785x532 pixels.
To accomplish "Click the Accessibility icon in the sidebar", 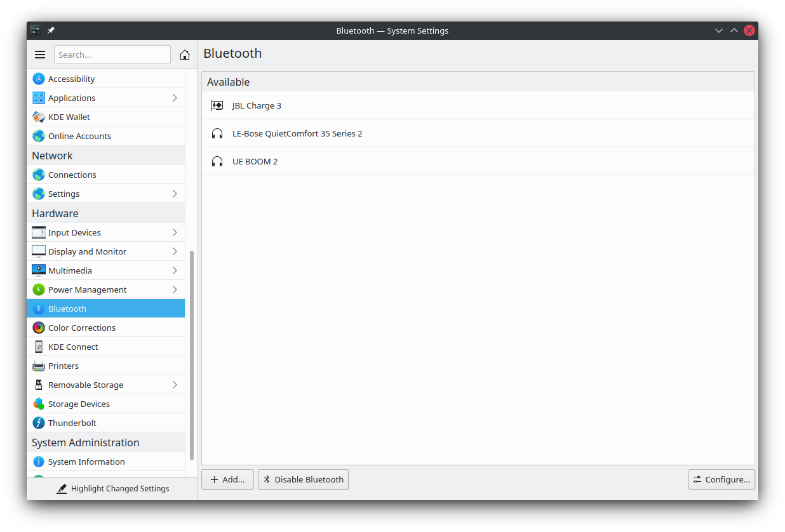I will (39, 79).
